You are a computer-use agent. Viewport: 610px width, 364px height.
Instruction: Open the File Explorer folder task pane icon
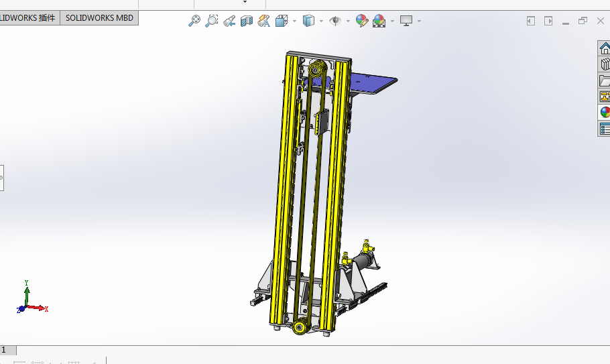click(x=604, y=80)
